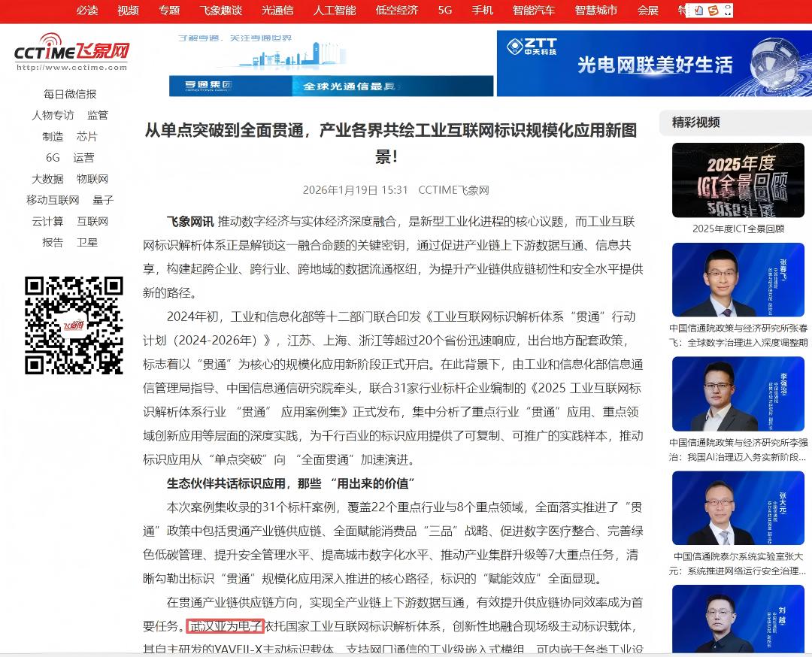Viewport: 812px width, 657px height.
Task: Open the 李强治 AI治理 video title link
Action: pyautogui.click(x=738, y=450)
